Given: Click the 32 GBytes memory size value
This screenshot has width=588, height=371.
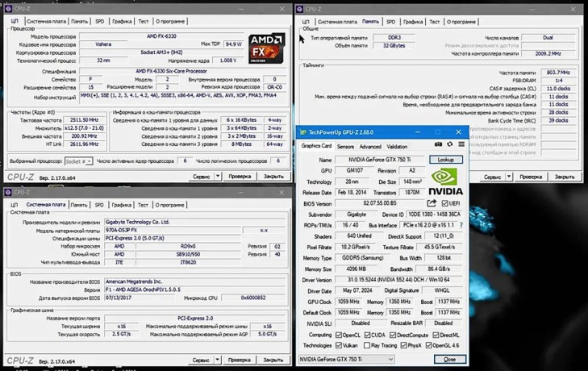Looking at the screenshot, I should [394, 46].
